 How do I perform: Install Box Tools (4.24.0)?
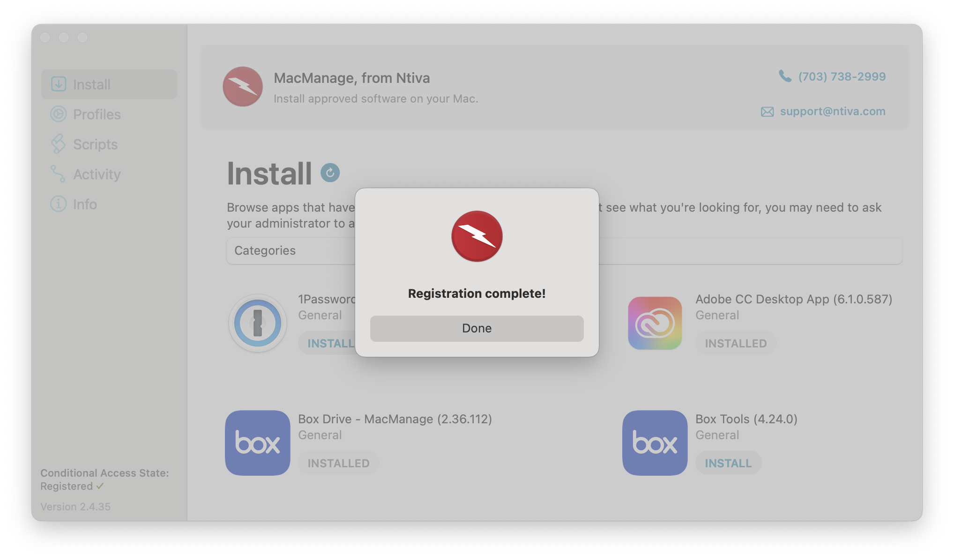coord(728,463)
